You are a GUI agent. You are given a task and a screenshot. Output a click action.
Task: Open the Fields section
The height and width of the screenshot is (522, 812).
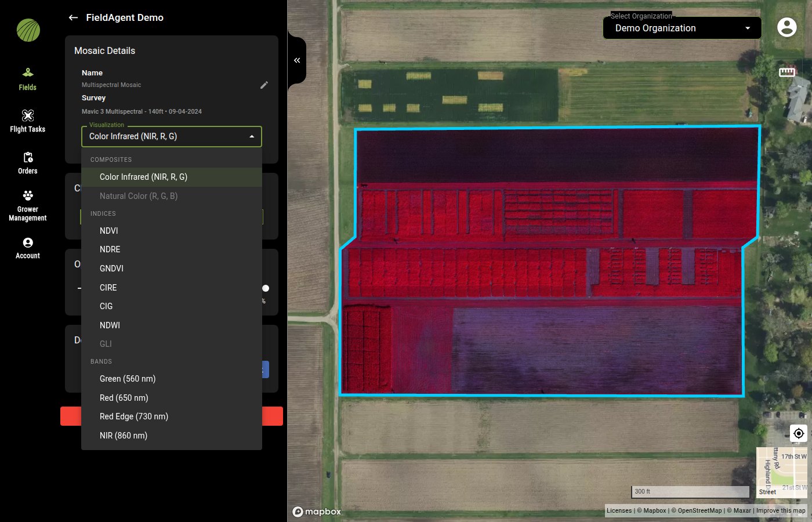coord(28,79)
